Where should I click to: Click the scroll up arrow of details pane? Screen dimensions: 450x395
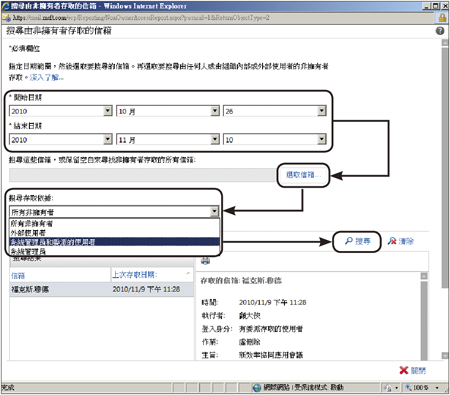click(424, 276)
